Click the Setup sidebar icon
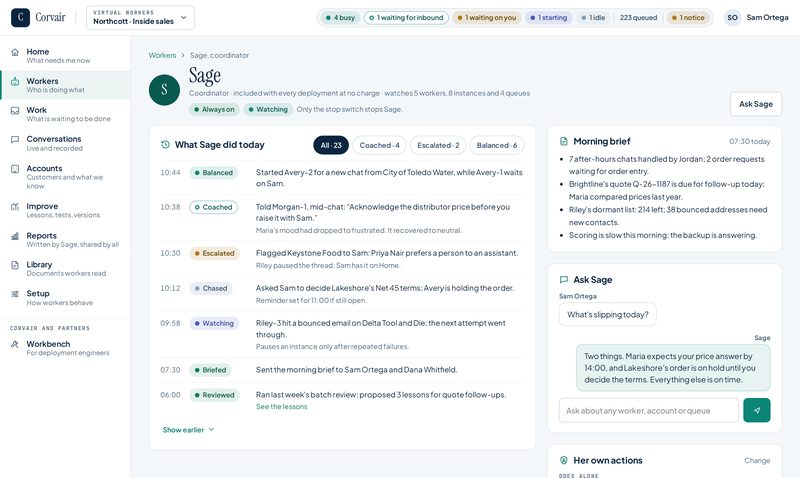800x478 pixels. click(15, 294)
